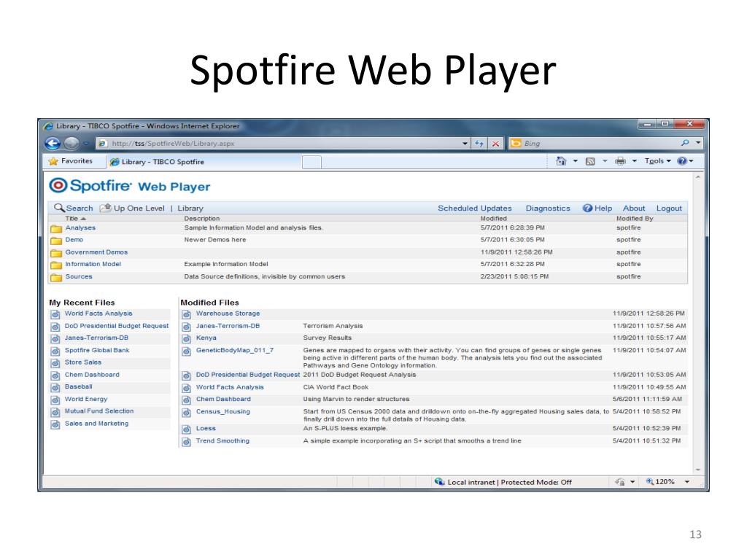Open the Analyses folder link
747x560 pixels.
80,227
